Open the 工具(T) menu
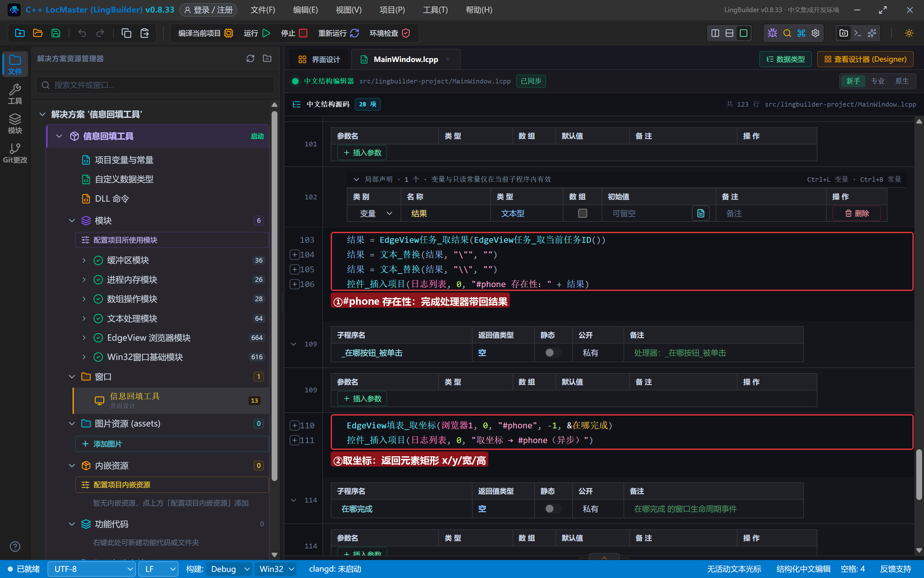 [x=435, y=10]
